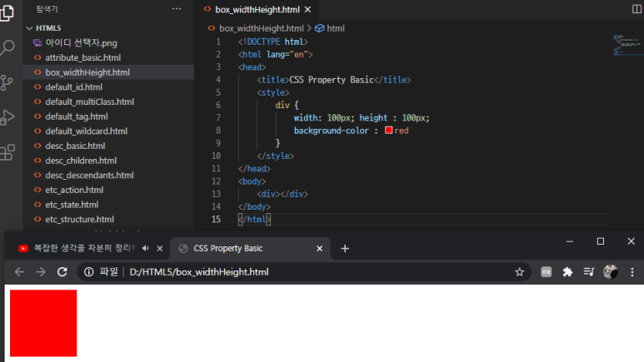The width and height of the screenshot is (644, 362).
Task: Close the CSS Property Basic tab
Action: click(x=320, y=248)
